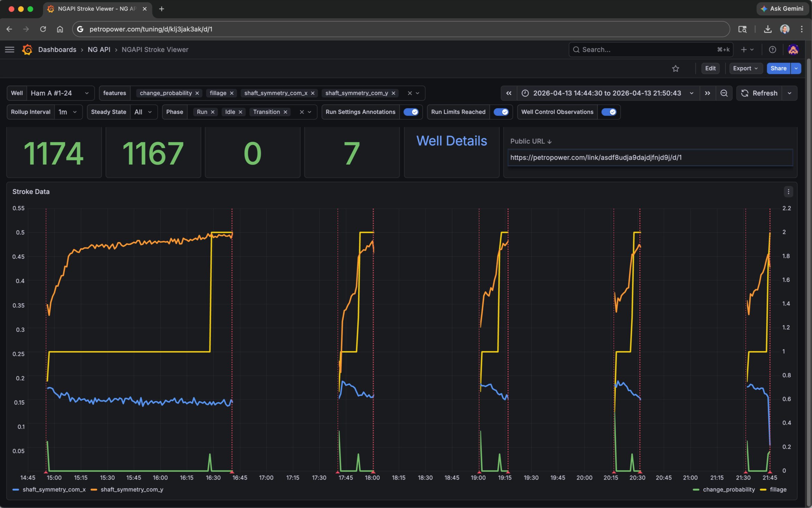Screen dimensions: 812x508
Task: Shift time range forward
Action: point(707,93)
